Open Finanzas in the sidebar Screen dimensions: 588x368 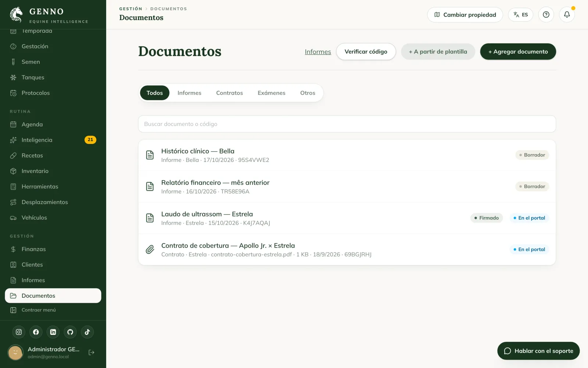[x=53, y=249]
